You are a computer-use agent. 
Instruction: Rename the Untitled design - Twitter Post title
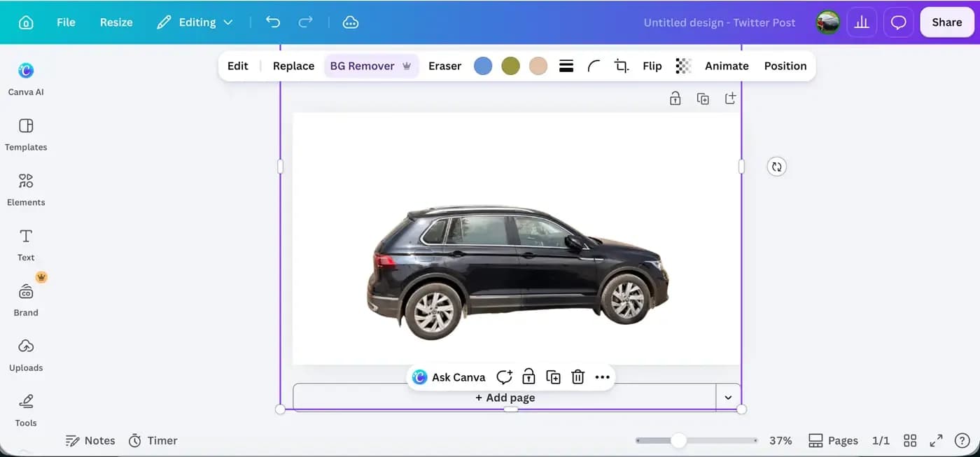coord(720,22)
